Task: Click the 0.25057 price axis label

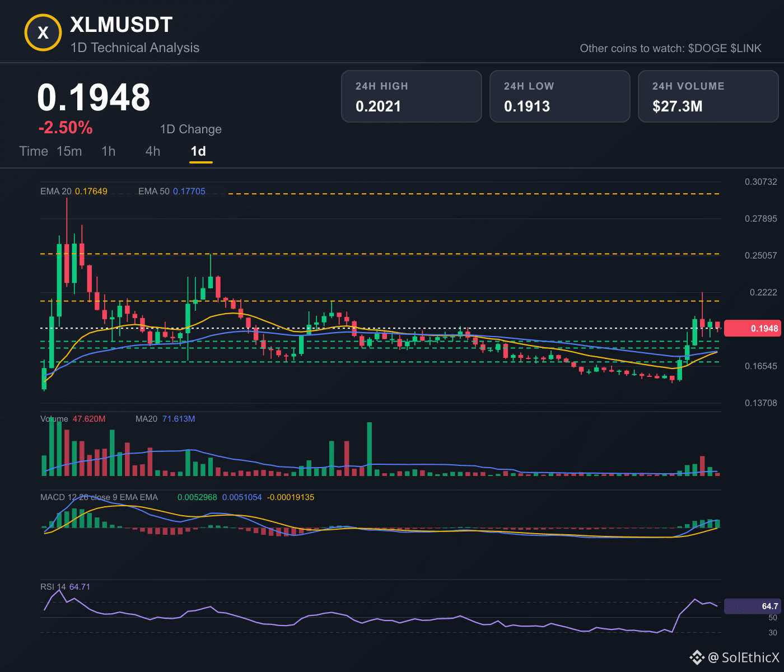Action: (x=761, y=255)
